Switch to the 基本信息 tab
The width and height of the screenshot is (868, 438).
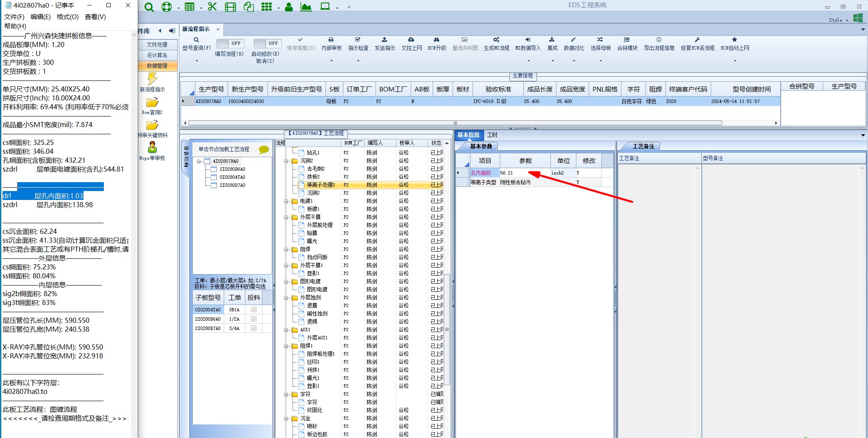click(469, 135)
